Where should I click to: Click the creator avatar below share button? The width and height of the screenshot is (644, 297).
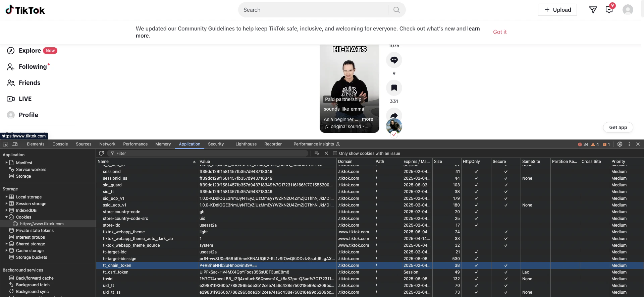[x=394, y=127]
